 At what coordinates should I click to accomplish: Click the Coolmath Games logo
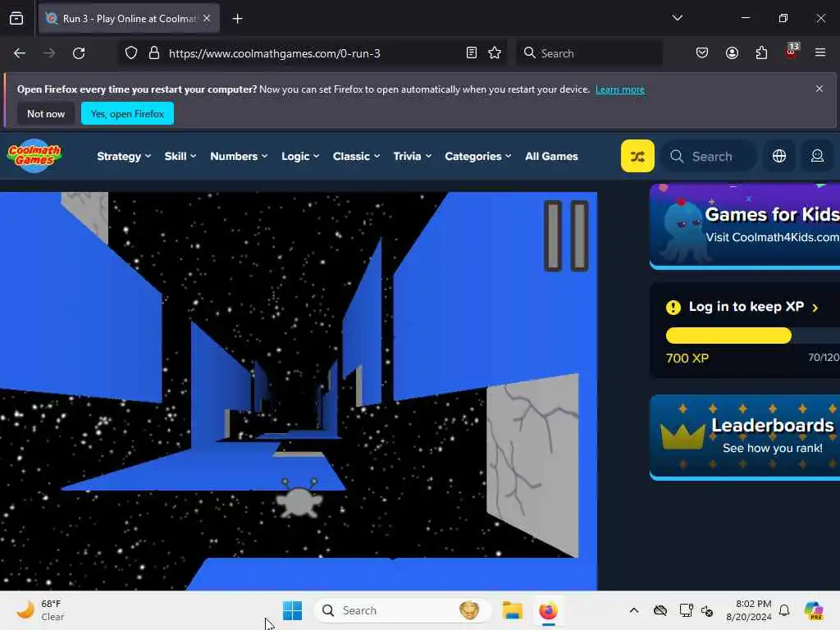34,155
